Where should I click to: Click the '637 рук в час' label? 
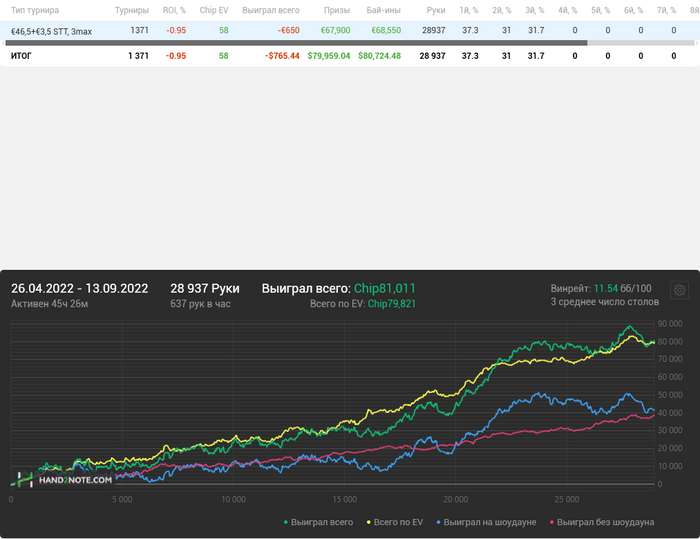point(200,304)
